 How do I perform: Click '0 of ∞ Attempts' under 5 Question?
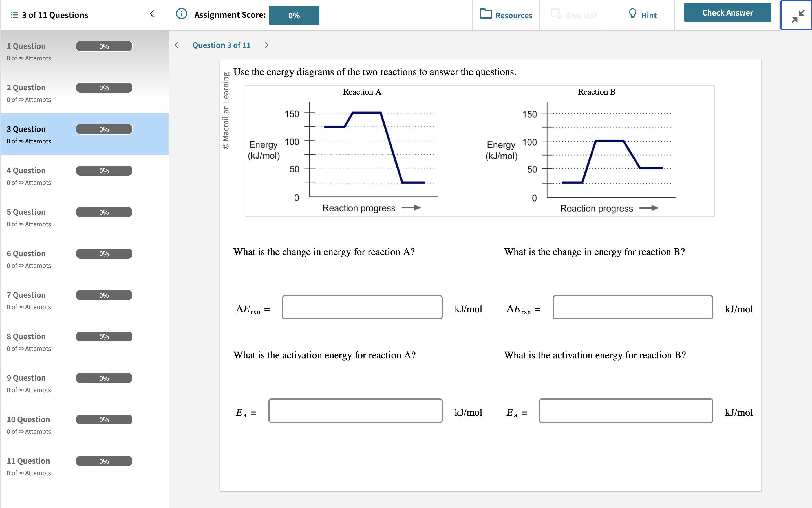[x=29, y=224]
